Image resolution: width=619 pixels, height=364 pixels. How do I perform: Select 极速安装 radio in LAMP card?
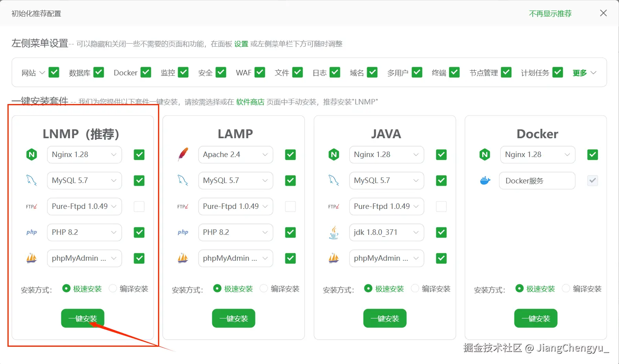click(x=217, y=289)
